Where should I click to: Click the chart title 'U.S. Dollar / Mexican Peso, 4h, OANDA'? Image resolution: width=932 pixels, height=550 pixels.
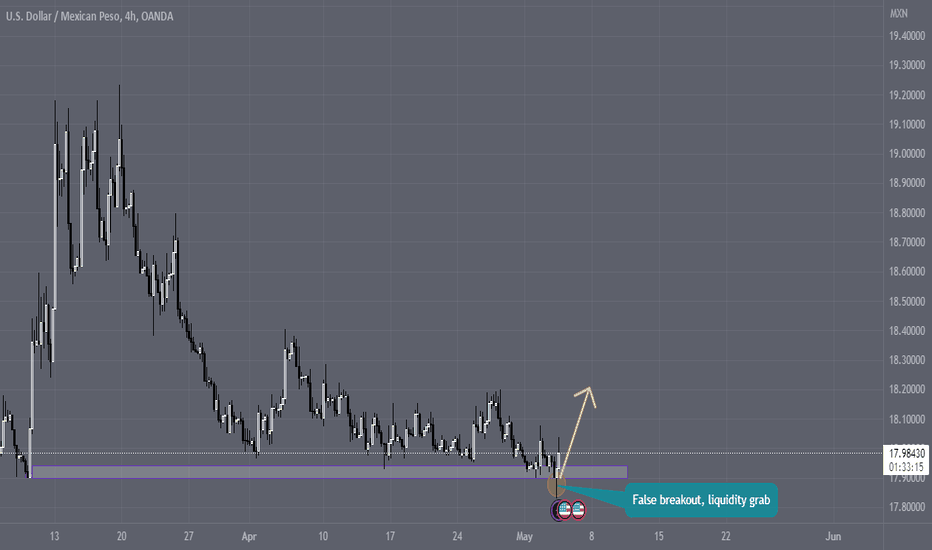point(90,17)
